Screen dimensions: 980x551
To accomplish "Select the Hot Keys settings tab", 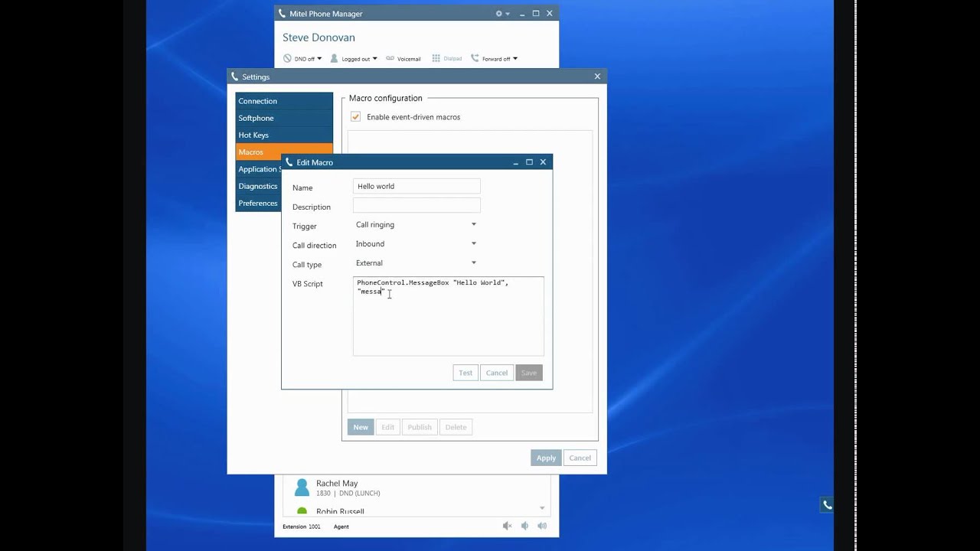I will (284, 135).
